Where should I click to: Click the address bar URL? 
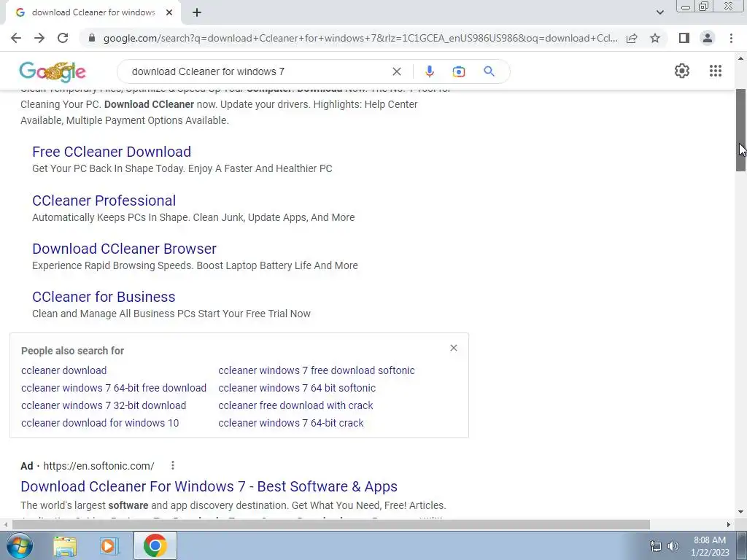tap(360, 38)
